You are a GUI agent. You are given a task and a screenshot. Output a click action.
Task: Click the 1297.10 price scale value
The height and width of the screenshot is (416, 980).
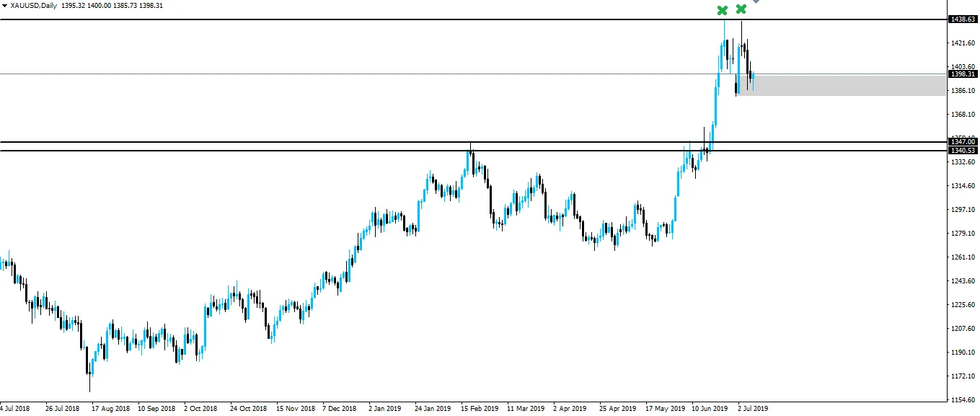tap(963, 210)
